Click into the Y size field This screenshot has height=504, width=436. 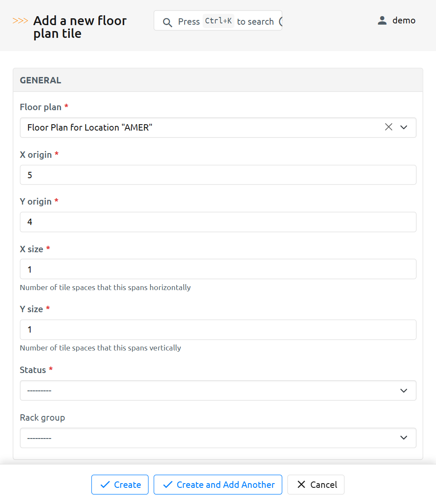tap(218, 330)
